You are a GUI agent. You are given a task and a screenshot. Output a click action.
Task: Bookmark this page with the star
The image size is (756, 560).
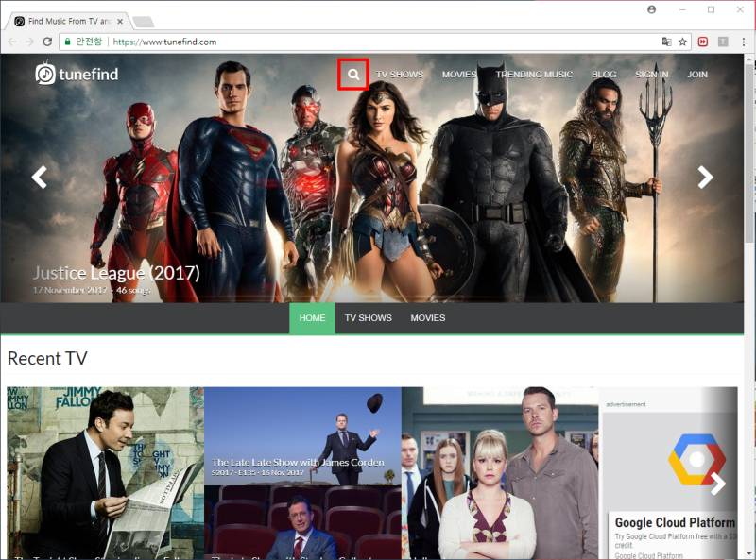[x=682, y=42]
